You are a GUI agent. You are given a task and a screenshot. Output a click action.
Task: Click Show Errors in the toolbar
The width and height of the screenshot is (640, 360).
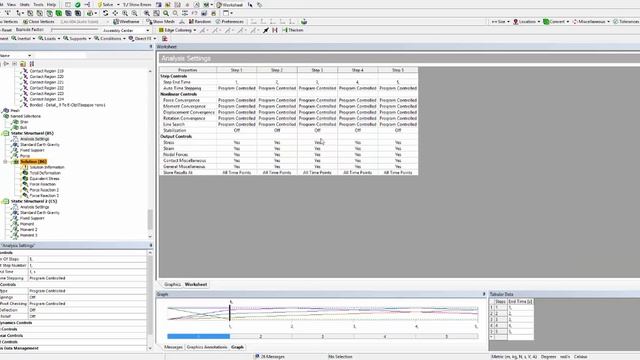coord(137,4)
